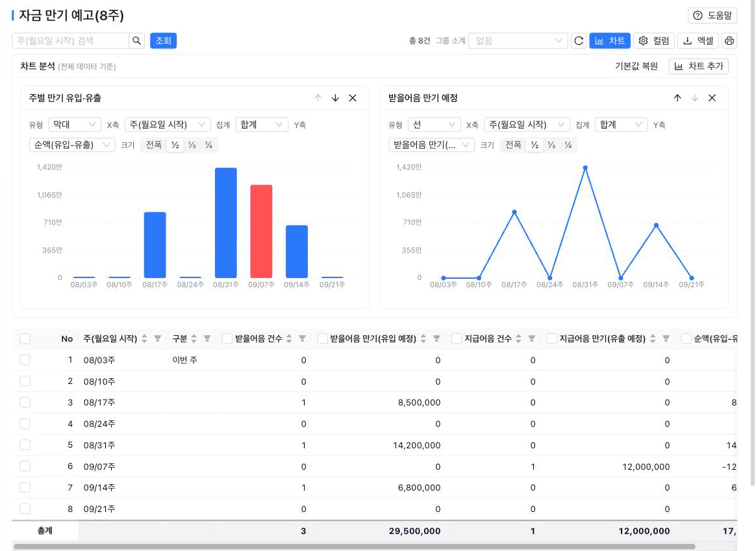Screen dimensions: 756x551
Task: Open X축 dropdown in bar chart panel
Action: [168, 125]
